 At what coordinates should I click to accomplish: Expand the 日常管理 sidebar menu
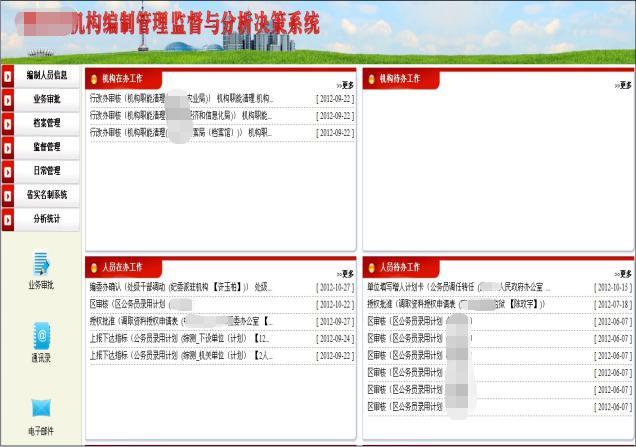coord(46,171)
